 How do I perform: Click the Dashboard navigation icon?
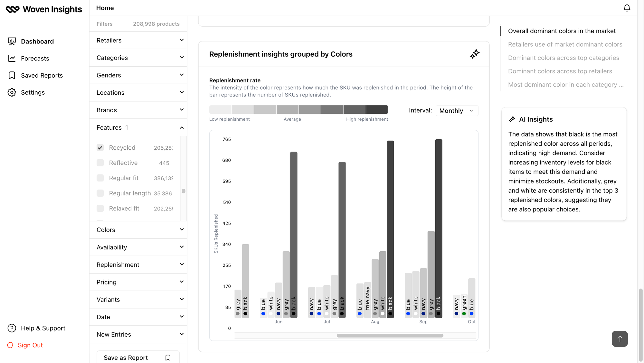click(12, 41)
